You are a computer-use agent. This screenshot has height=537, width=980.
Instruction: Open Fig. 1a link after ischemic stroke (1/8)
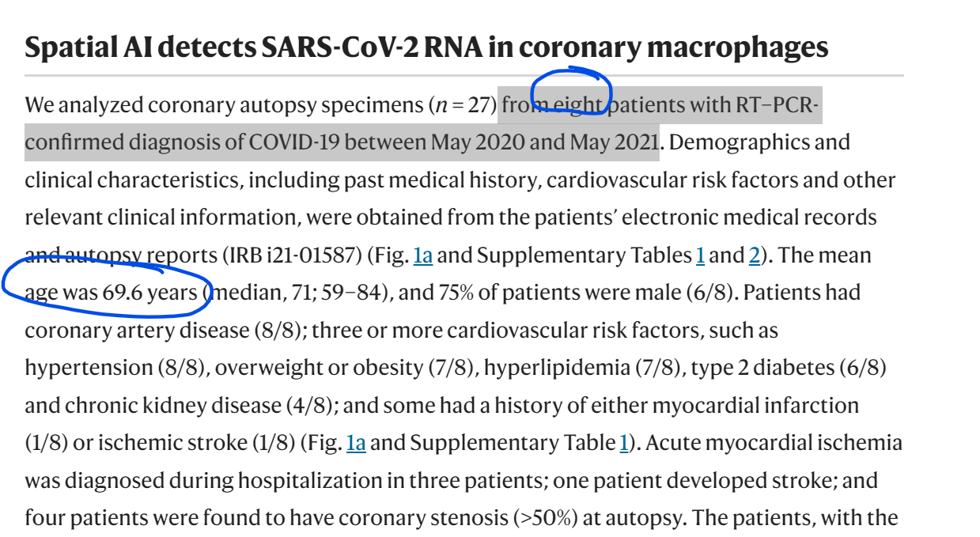click(356, 443)
